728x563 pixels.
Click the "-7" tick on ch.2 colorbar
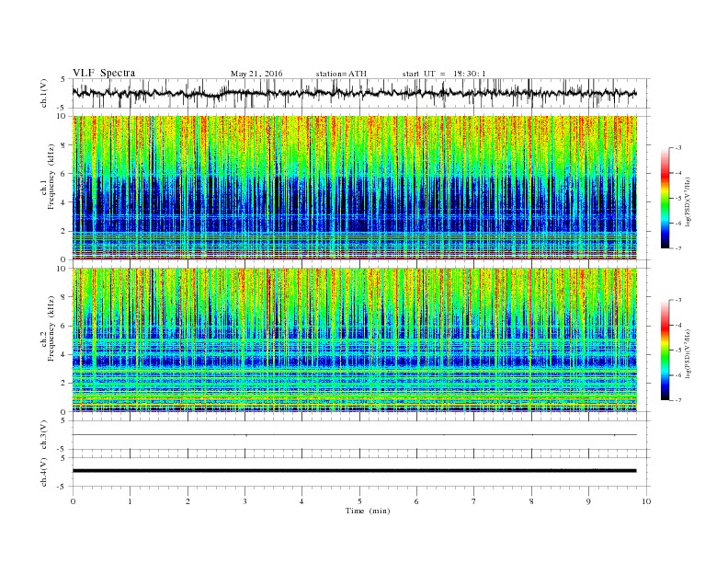point(677,400)
